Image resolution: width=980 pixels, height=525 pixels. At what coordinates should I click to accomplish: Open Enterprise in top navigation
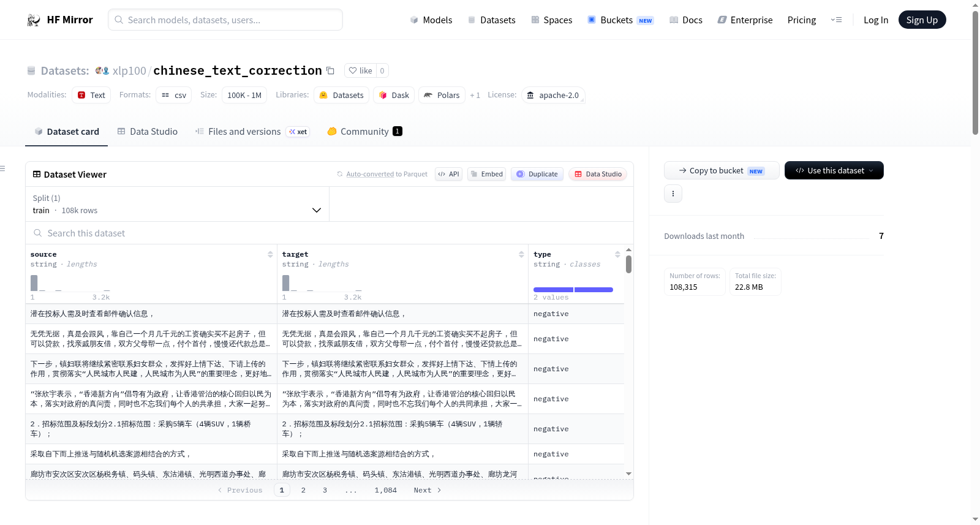tap(745, 20)
